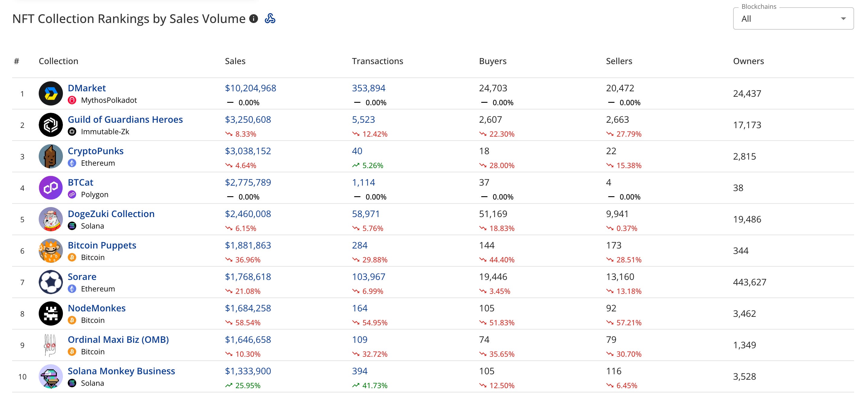Click the Owners column header
Viewport: 868px width, 393px height.
click(748, 61)
